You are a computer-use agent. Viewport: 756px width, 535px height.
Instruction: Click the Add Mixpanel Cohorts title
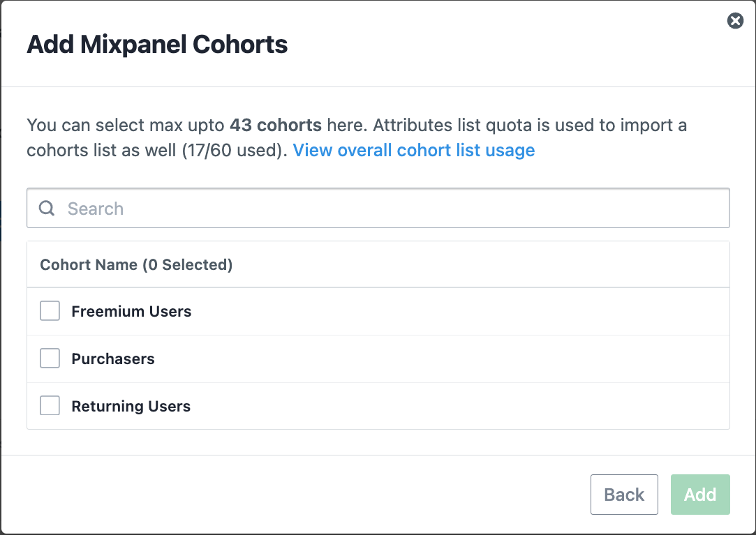click(x=157, y=45)
